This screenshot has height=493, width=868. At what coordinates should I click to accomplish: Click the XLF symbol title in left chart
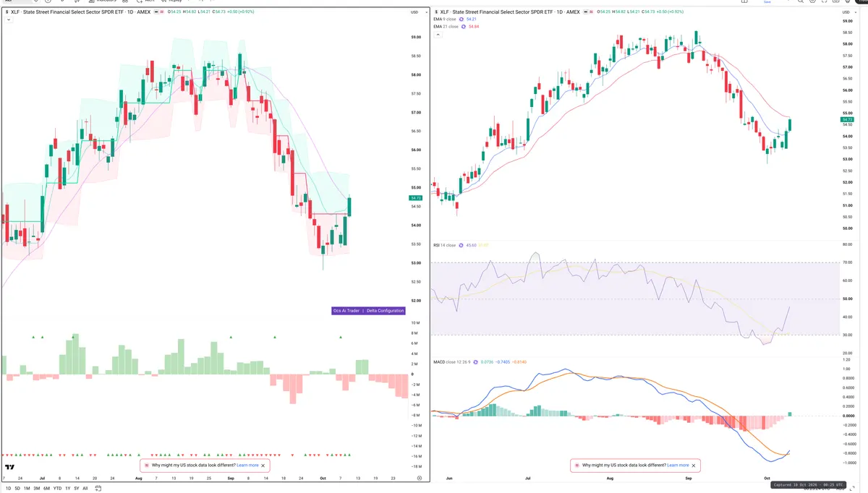(x=81, y=12)
